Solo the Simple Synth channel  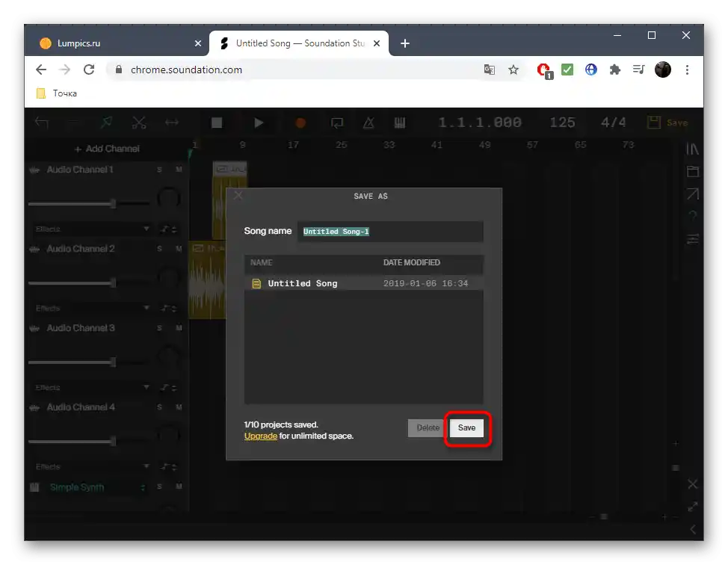pyautogui.click(x=159, y=487)
